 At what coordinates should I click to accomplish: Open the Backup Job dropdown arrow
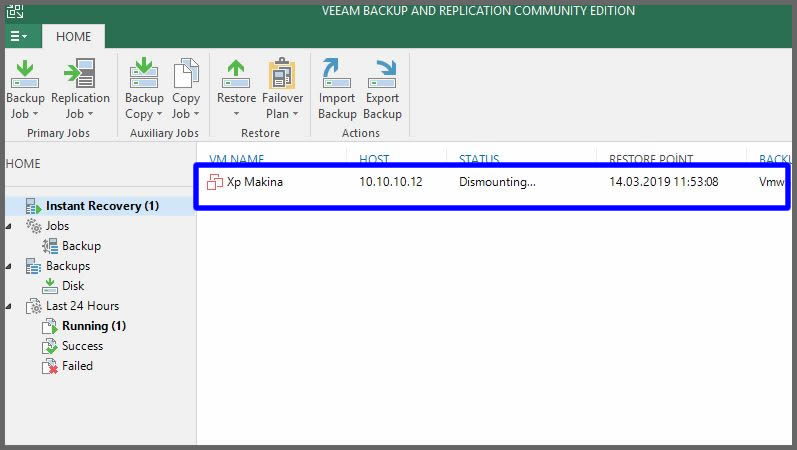[35, 114]
